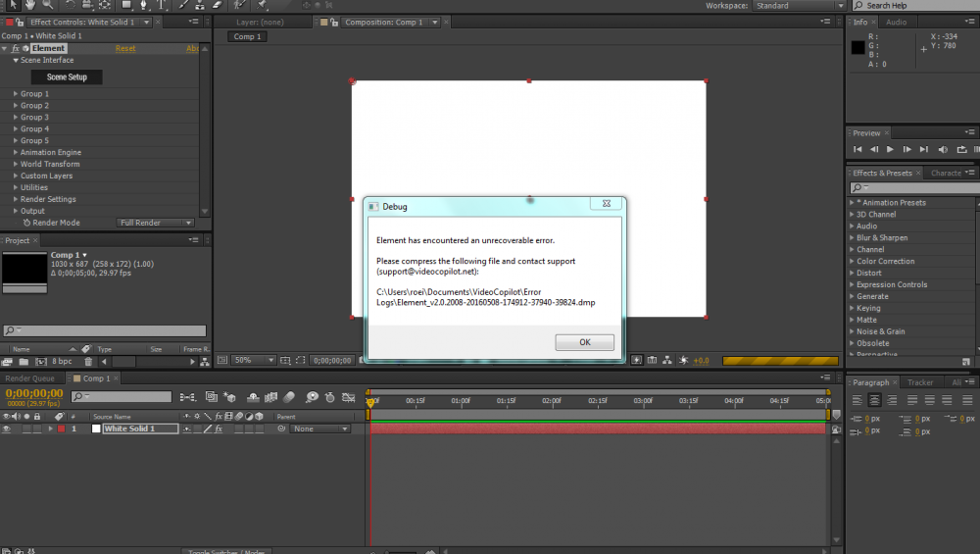Click the Scene Setup button
Image resolution: width=980 pixels, height=554 pixels.
coord(67,76)
